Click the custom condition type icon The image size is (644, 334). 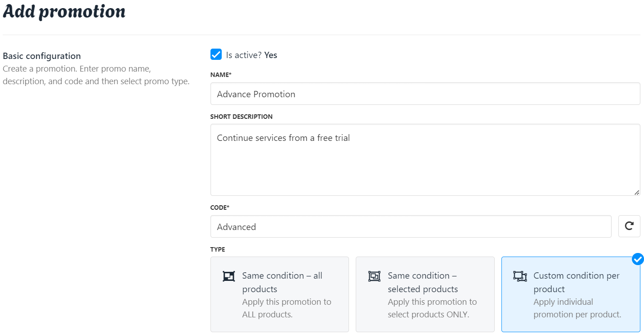(x=520, y=276)
